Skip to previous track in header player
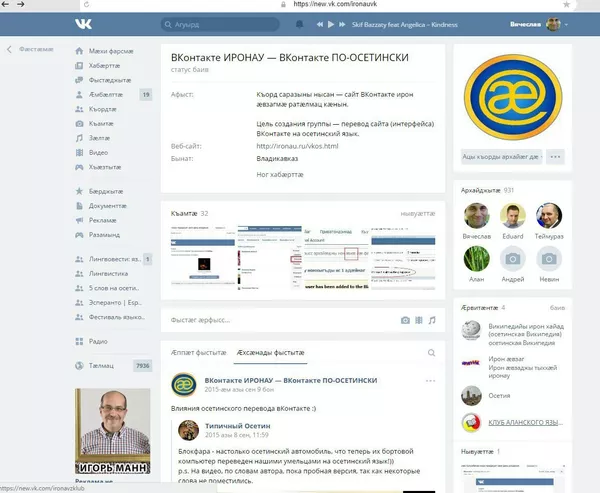The width and height of the screenshot is (600, 493). point(320,24)
